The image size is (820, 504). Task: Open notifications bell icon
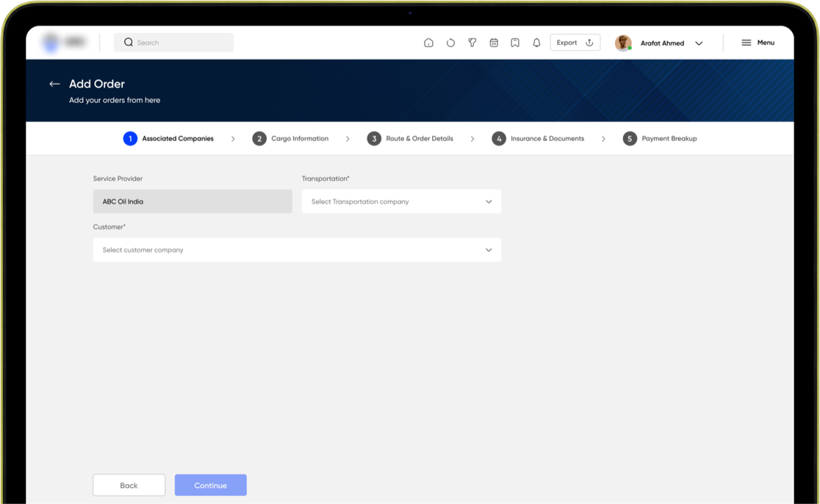point(536,43)
